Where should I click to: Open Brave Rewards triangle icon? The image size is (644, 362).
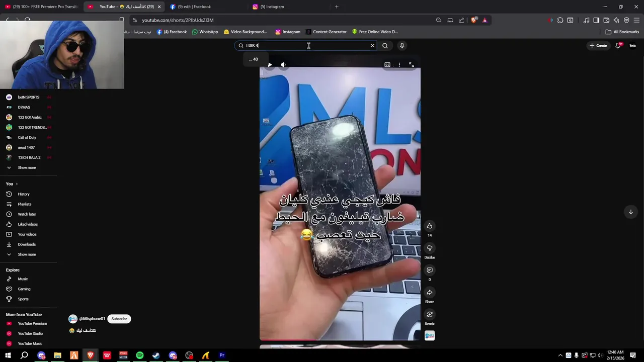[x=485, y=20]
